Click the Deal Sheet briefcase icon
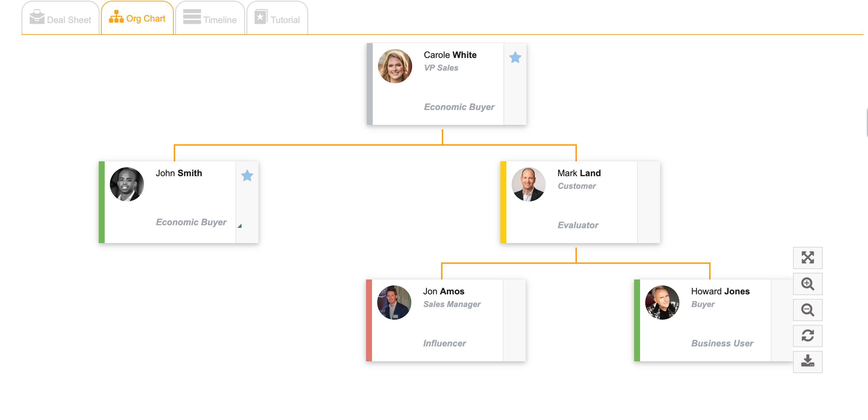Viewport: 868px width, 420px height. (37, 17)
